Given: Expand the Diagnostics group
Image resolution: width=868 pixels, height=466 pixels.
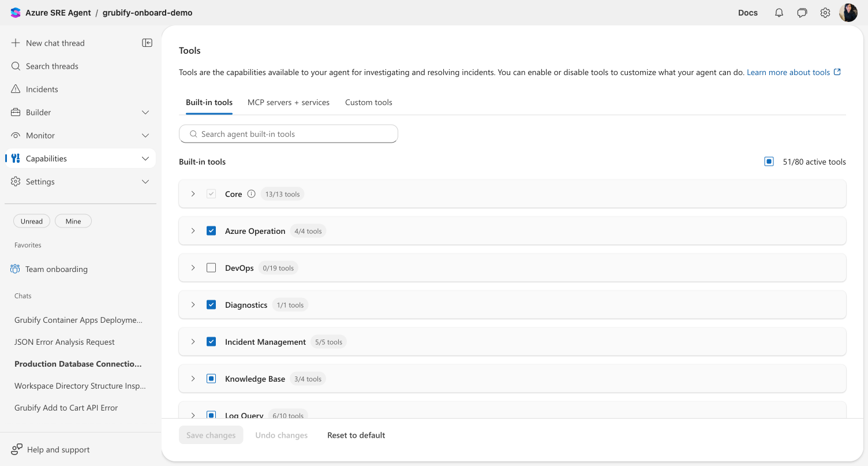Looking at the screenshot, I should click(193, 305).
